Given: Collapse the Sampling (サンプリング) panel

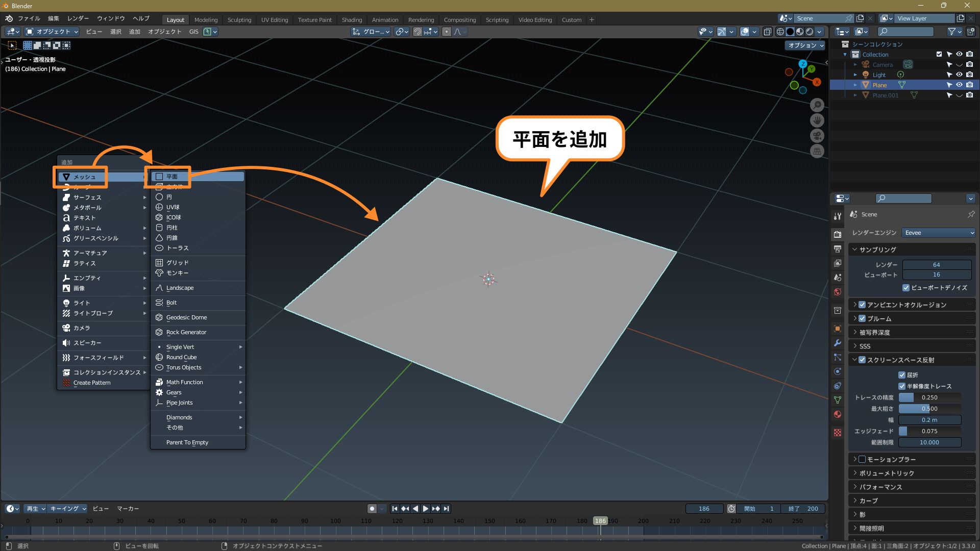Looking at the screenshot, I should (877, 249).
